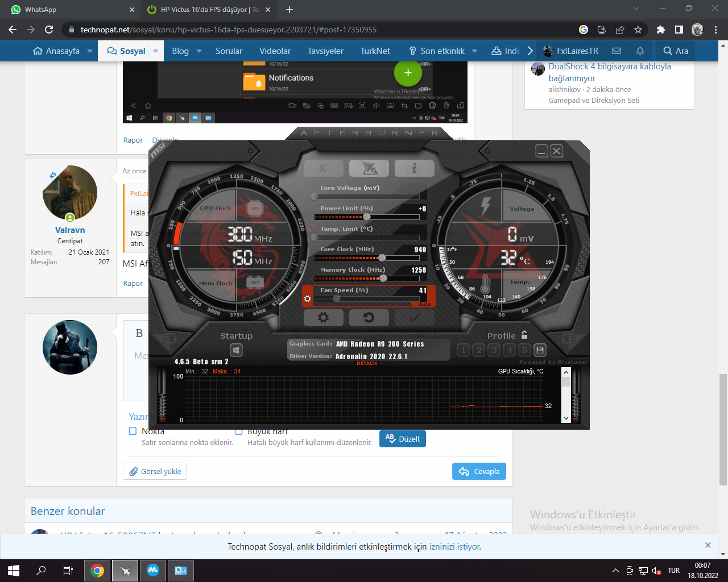728x582 pixels.
Task: Open Sorular navigation item
Action: click(x=229, y=51)
